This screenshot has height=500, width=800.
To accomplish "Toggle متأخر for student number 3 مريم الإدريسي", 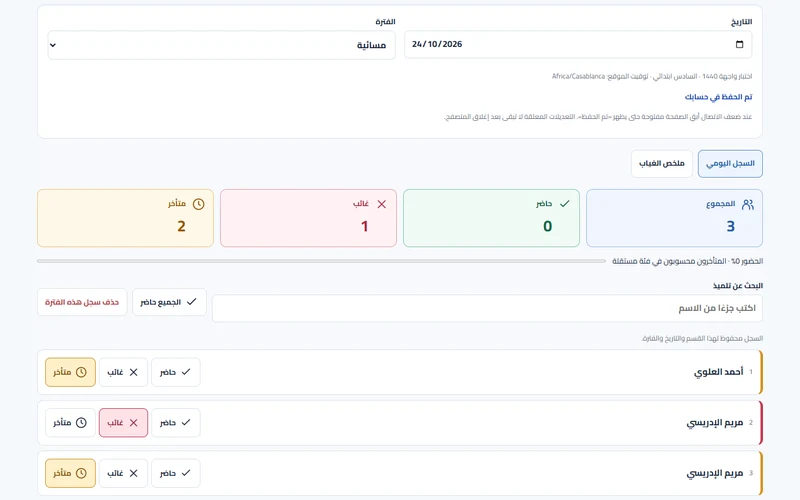I will click(70, 473).
